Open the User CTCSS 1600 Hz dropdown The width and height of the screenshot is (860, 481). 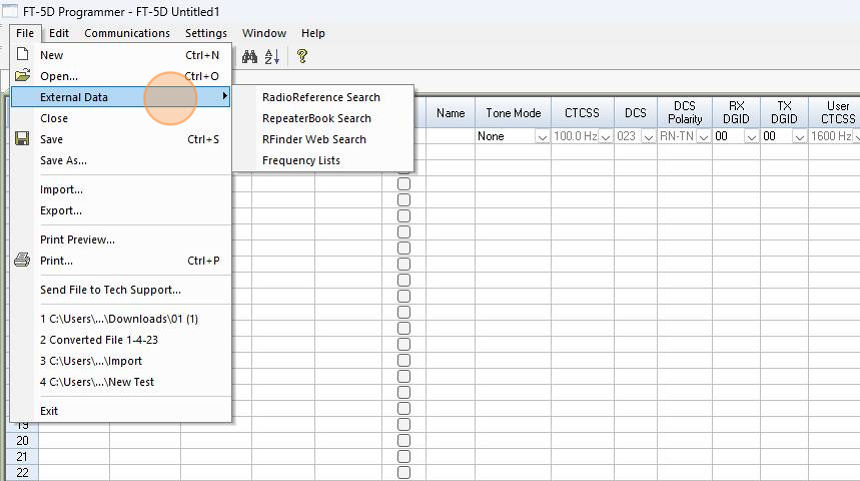pyautogui.click(x=856, y=137)
